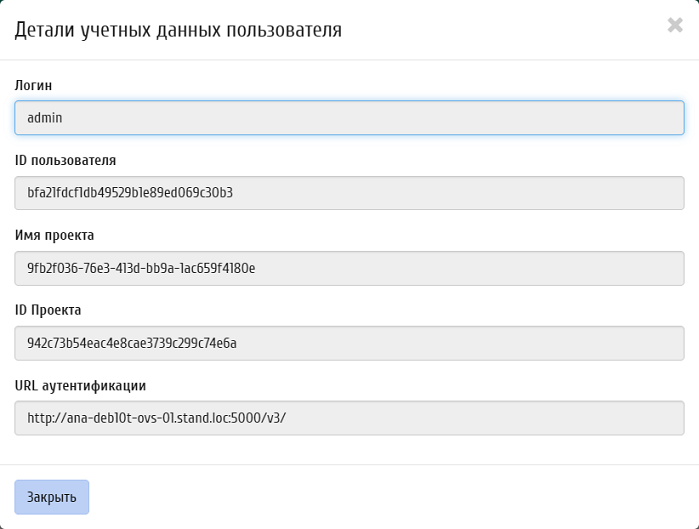
Task: Click the URL аутентификации label
Action: point(80,385)
